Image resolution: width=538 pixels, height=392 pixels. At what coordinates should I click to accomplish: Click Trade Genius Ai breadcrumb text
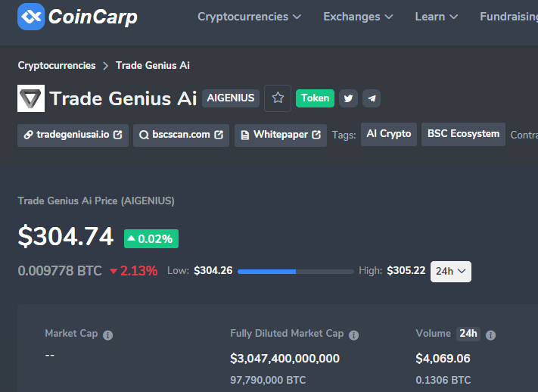point(152,65)
